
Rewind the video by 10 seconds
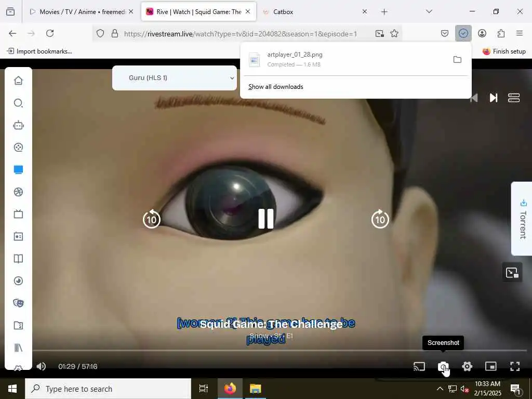151,219
